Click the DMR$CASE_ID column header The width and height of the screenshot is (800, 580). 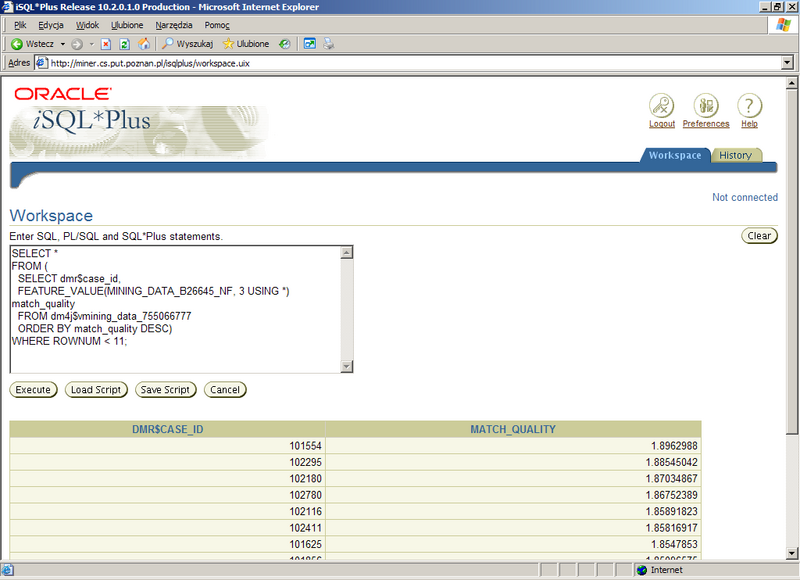pos(167,430)
